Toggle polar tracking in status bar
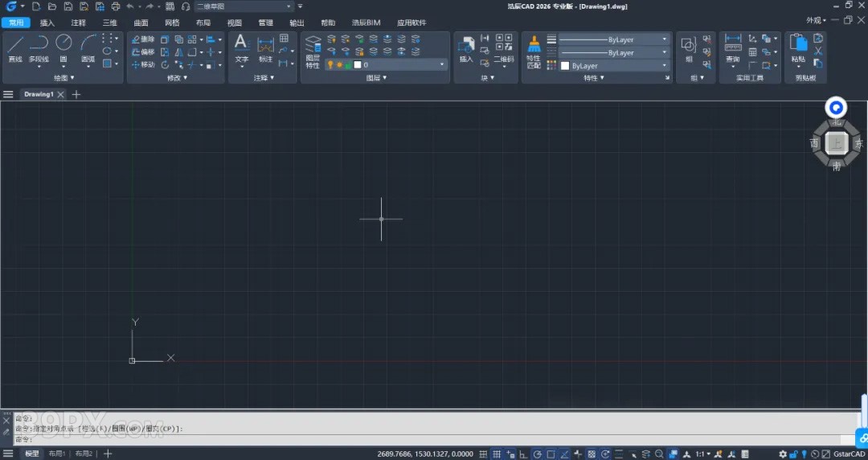The width and height of the screenshot is (868, 460). [x=538, y=454]
